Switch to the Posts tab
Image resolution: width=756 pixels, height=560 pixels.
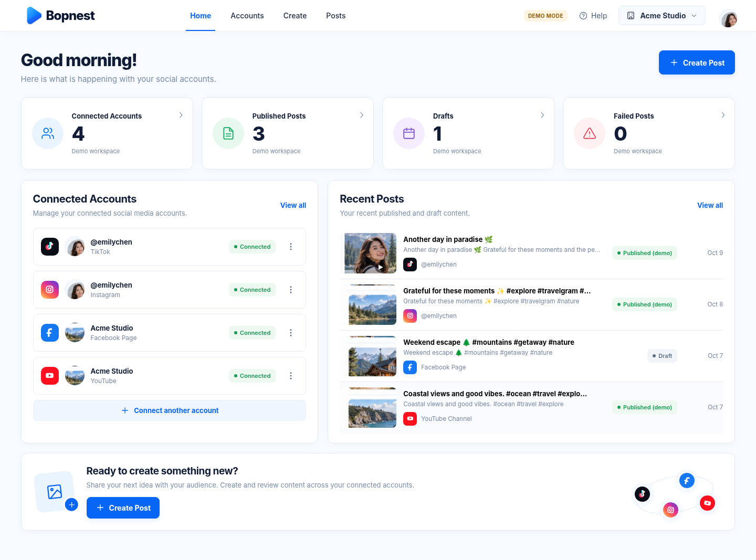(x=336, y=16)
